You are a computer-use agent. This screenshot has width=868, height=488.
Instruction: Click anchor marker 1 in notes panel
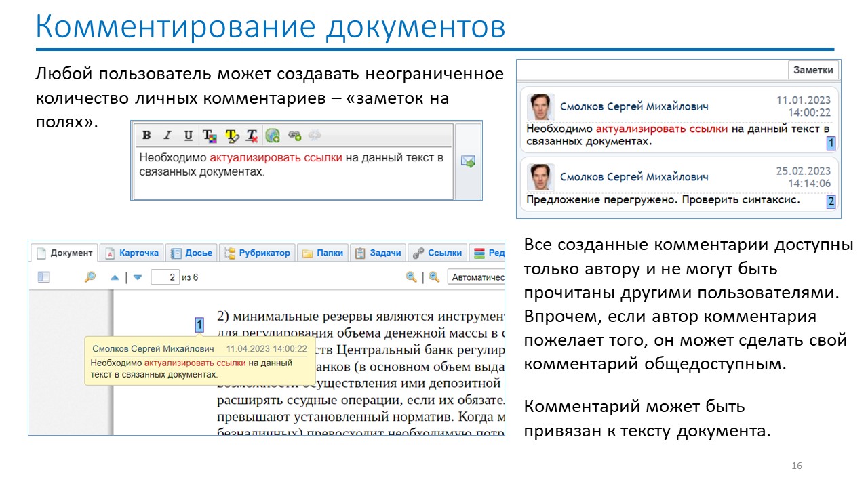831,143
